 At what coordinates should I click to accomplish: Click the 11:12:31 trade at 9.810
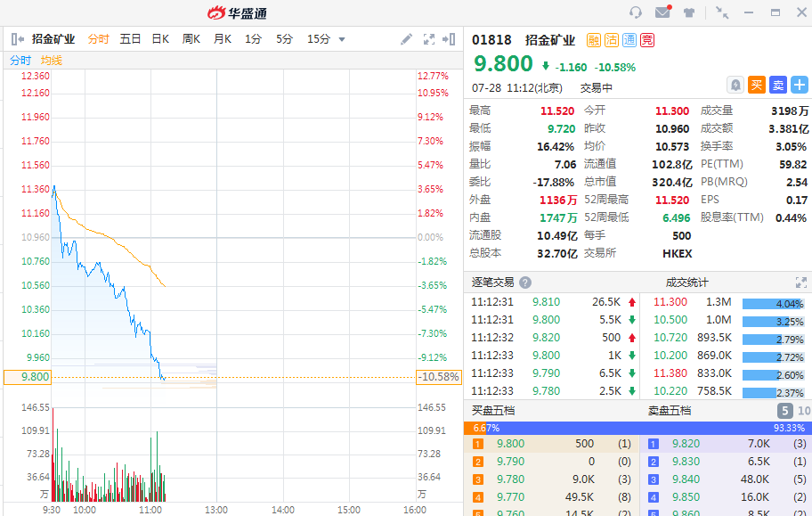[x=552, y=302]
